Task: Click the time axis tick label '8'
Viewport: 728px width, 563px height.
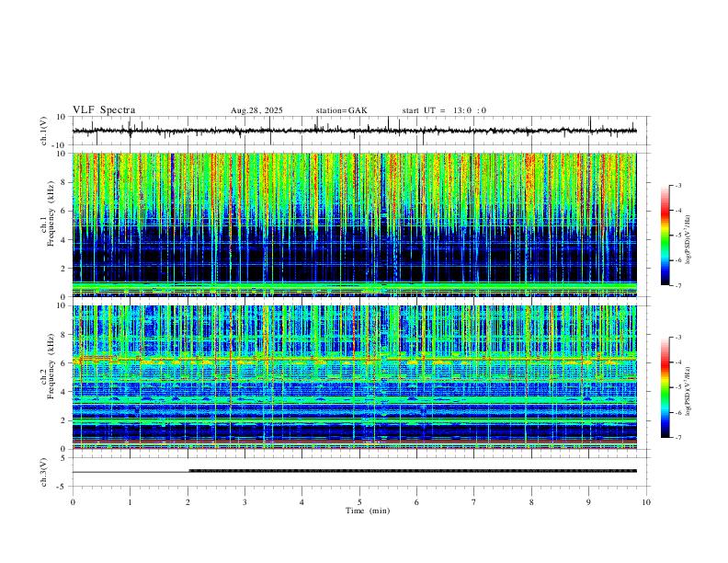Action: (531, 502)
